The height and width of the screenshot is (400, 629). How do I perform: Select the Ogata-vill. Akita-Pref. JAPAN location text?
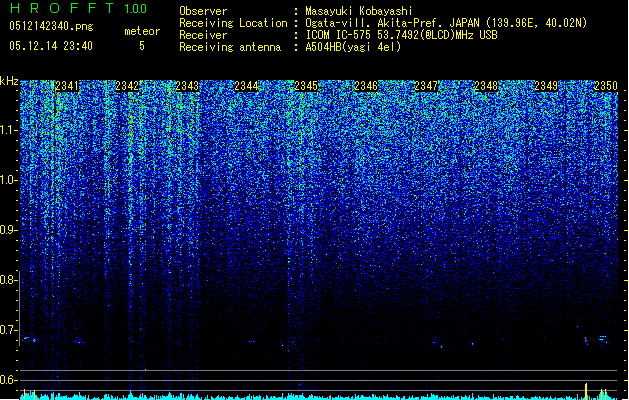pos(446,23)
